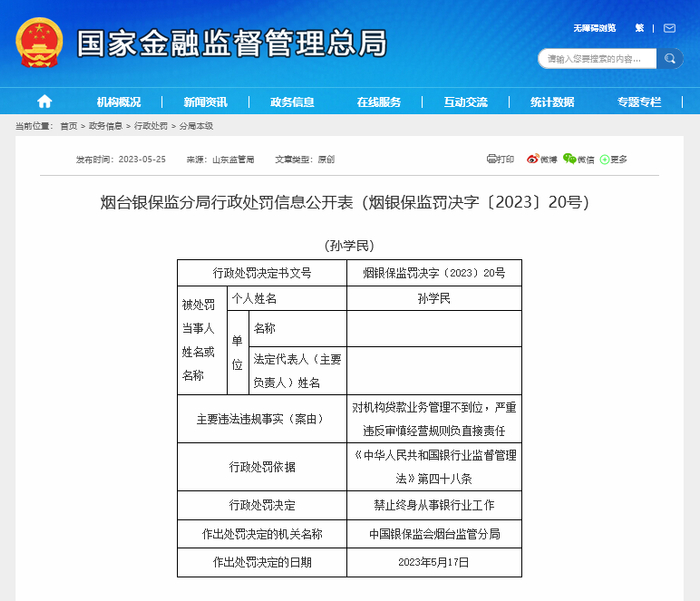Viewport: 700px width, 601px height.
Task: Click the 个人姓名 label cell
Action: tap(287, 298)
